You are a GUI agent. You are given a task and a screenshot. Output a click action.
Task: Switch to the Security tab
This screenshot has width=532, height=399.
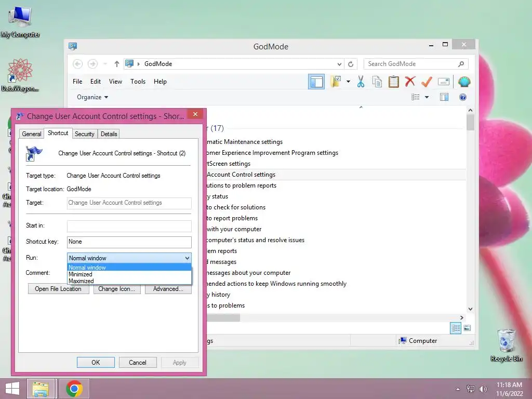pos(85,134)
